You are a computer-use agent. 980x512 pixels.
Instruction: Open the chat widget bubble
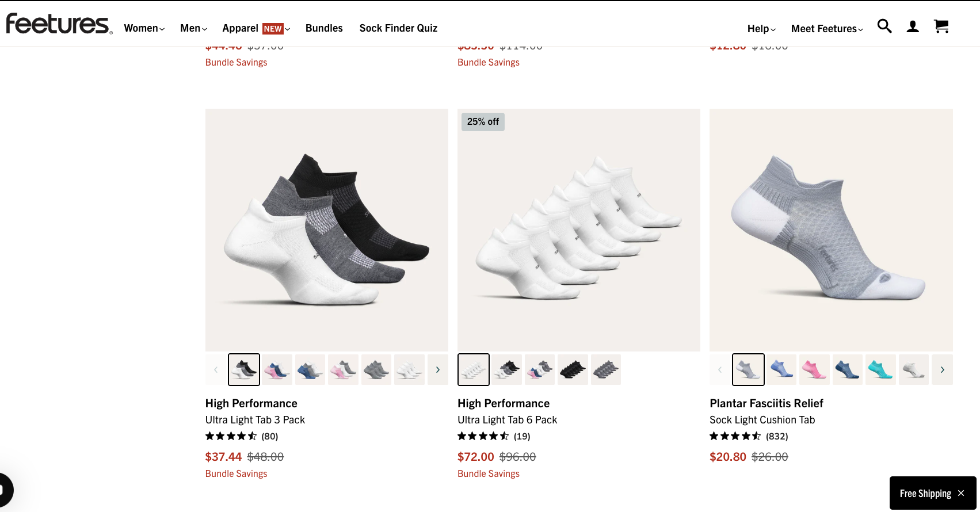pos(5,490)
